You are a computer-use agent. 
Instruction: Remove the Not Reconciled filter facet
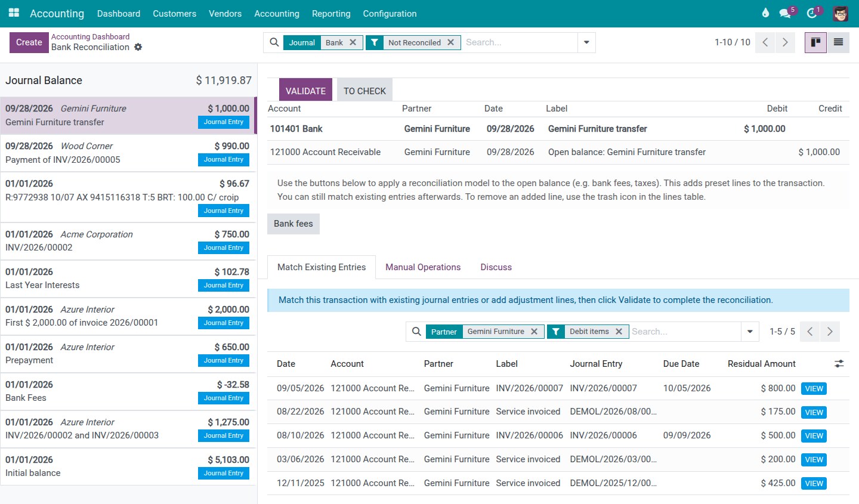click(x=451, y=42)
